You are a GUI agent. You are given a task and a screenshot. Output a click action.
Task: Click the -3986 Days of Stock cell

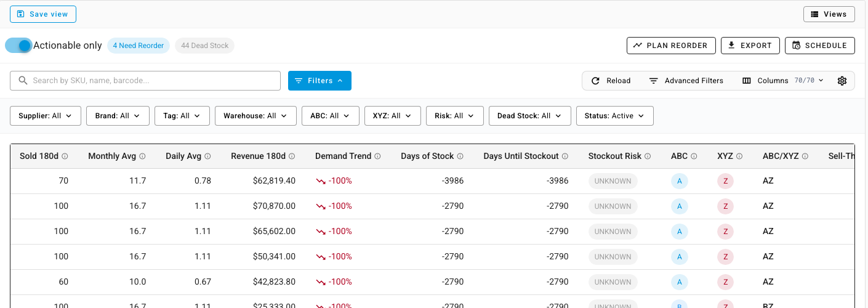coord(452,181)
